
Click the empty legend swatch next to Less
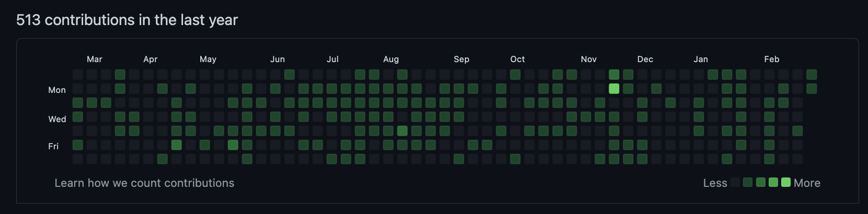click(735, 182)
